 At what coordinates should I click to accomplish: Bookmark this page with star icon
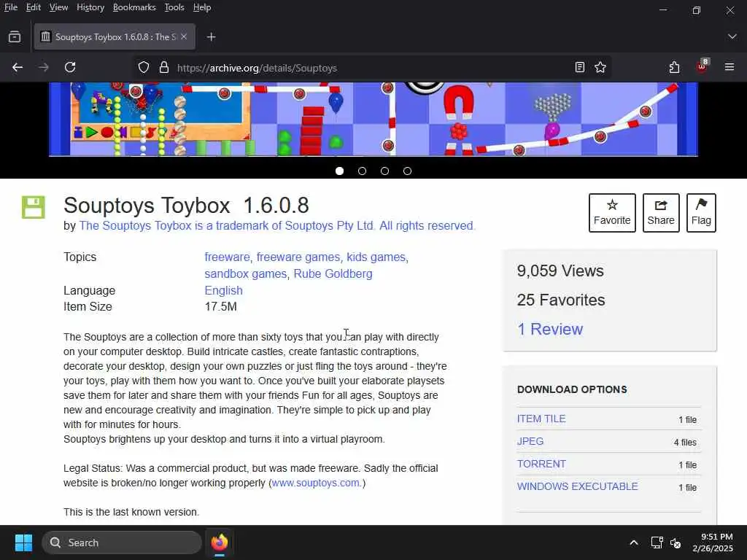(x=600, y=67)
